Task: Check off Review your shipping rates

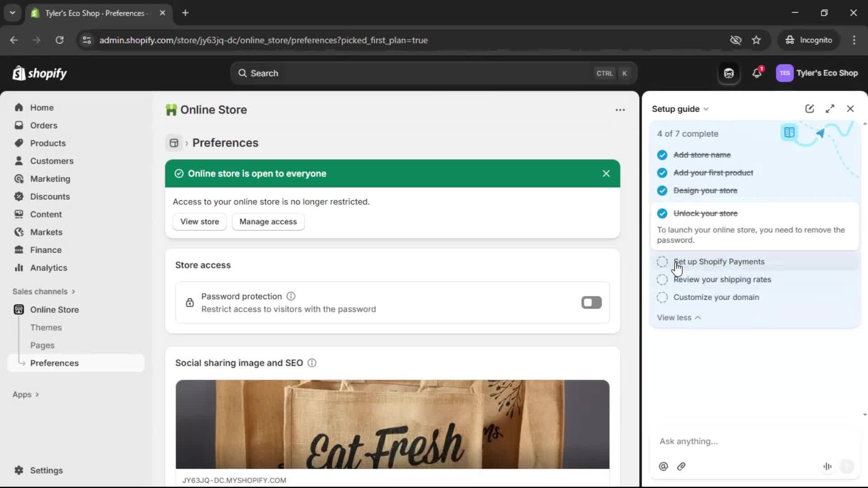Action: 662,280
